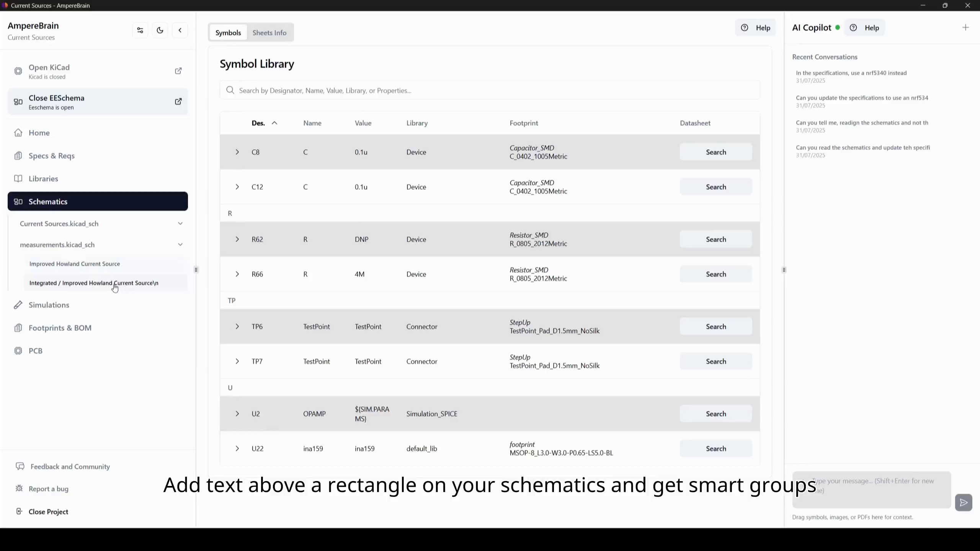
Task: Open Specs & Reqs section
Action: click(98, 156)
